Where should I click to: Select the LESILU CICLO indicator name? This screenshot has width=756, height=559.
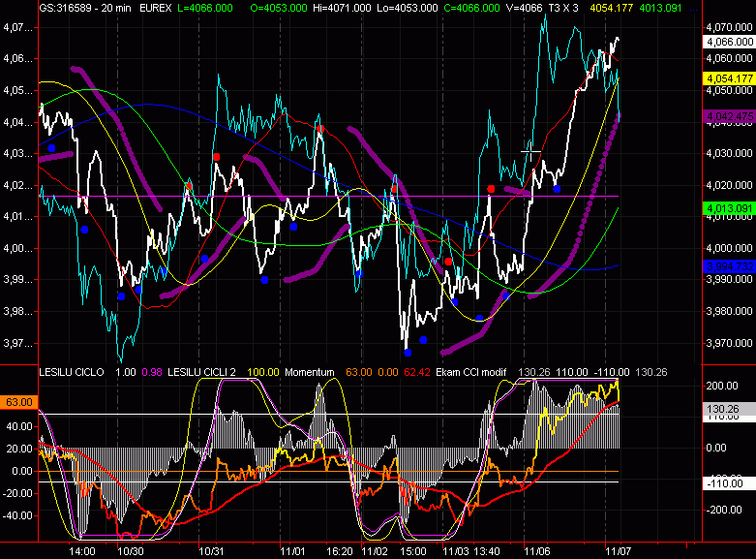pos(72,372)
